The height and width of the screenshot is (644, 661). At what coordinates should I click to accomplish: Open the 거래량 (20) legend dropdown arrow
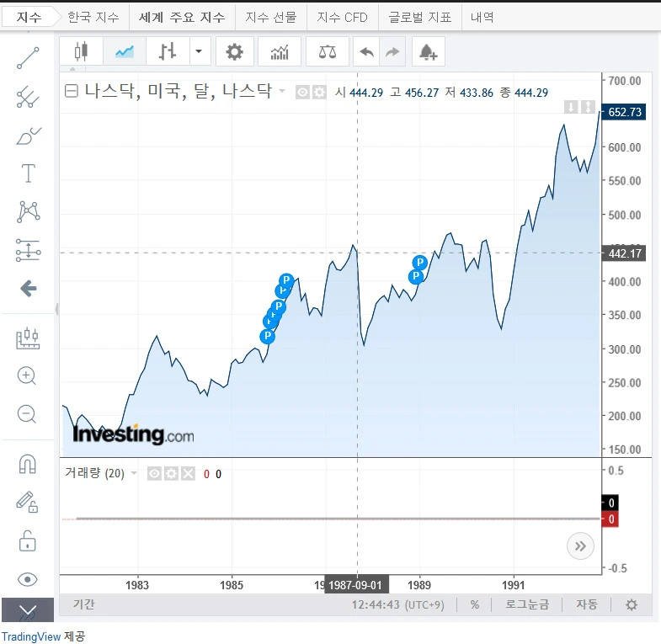point(134,473)
